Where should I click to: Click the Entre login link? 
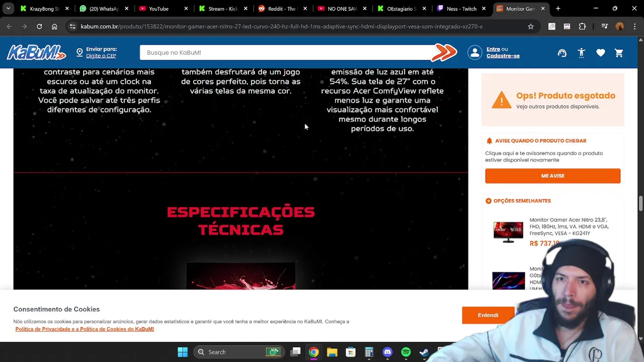click(x=493, y=49)
